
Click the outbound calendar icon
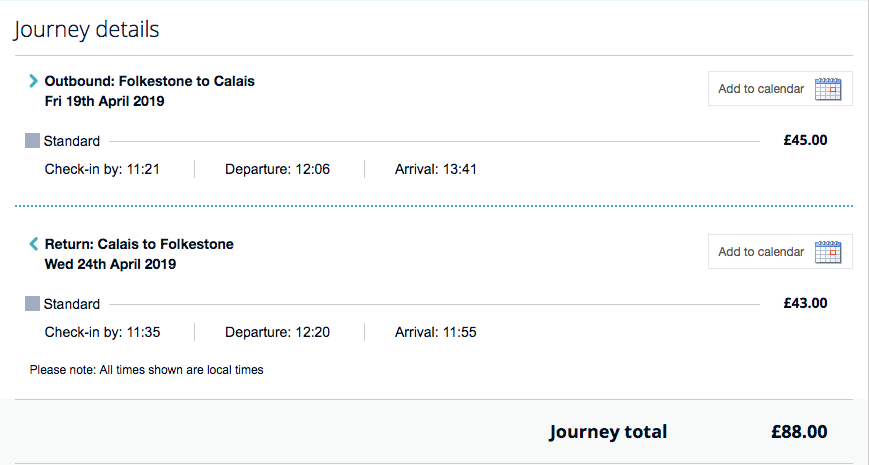click(828, 89)
